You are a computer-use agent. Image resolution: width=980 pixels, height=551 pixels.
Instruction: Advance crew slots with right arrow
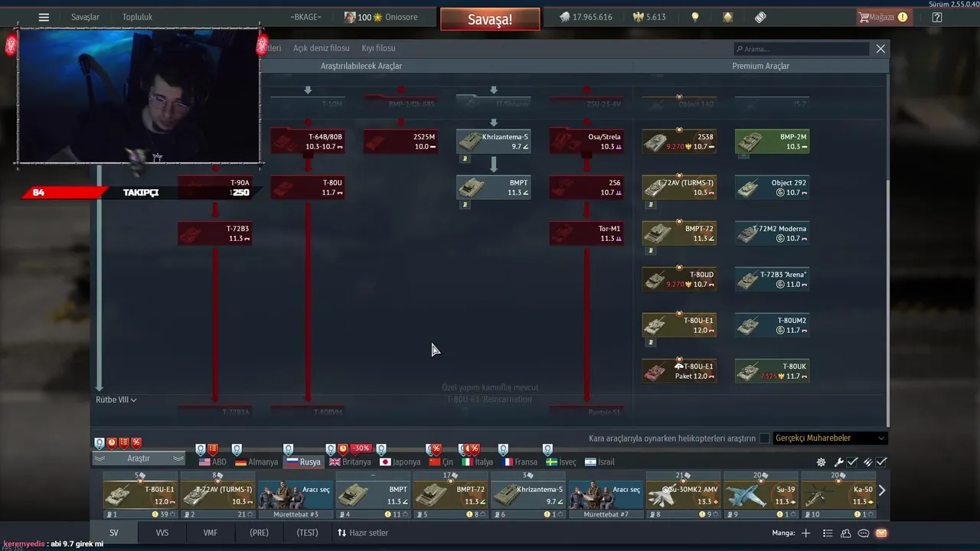[882, 491]
